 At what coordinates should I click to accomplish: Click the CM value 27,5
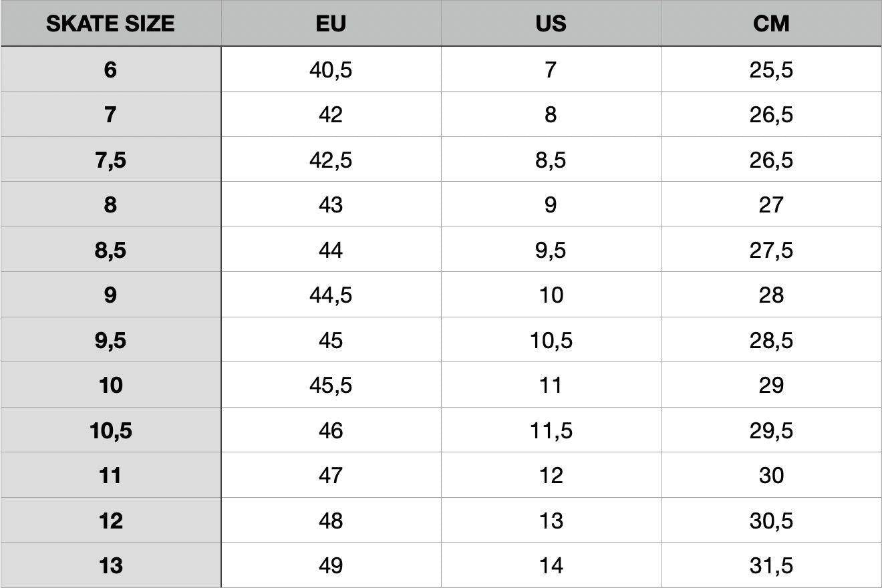(x=771, y=251)
